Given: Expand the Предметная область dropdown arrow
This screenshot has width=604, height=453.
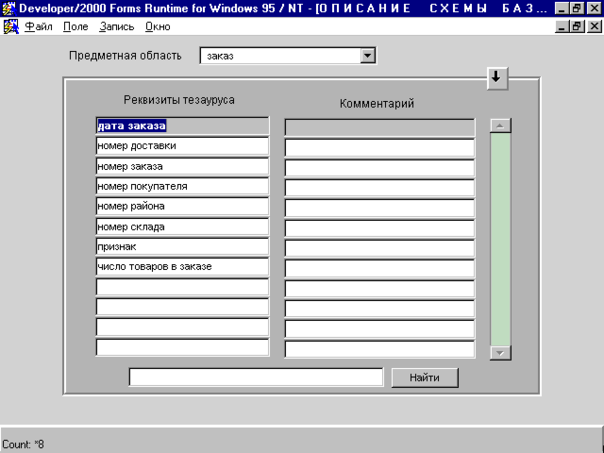Looking at the screenshot, I should 367,56.
